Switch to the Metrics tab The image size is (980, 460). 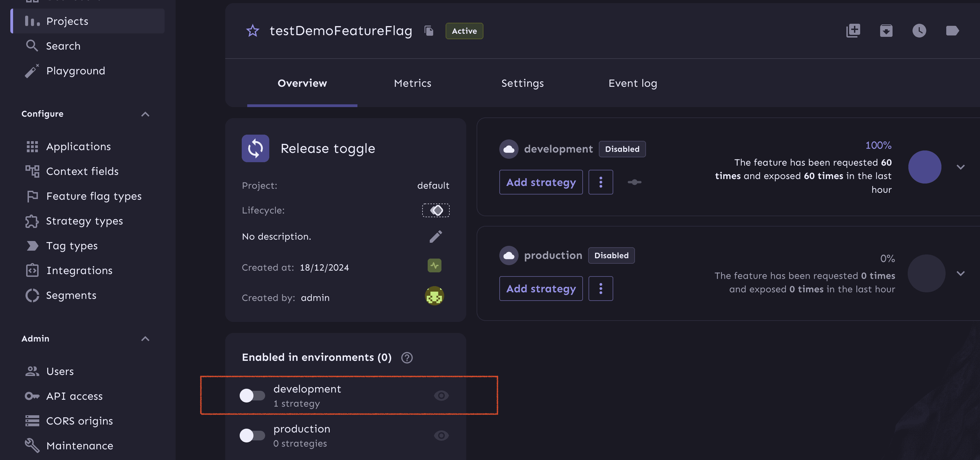(x=413, y=83)
